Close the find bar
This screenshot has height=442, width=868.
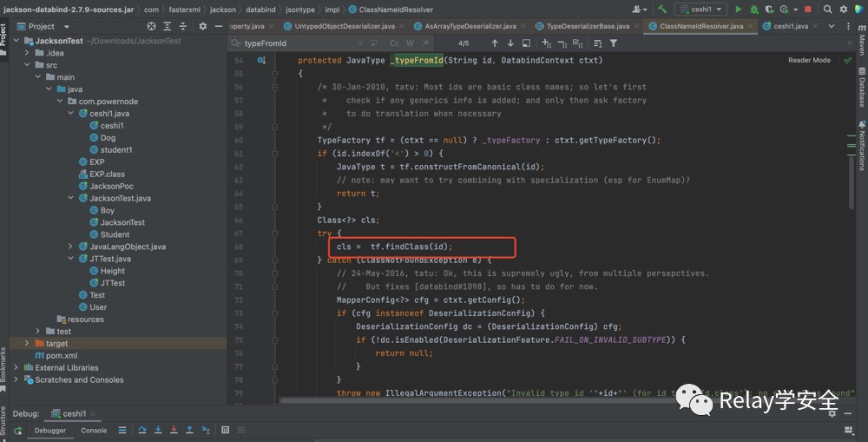(x=850, y=43)
